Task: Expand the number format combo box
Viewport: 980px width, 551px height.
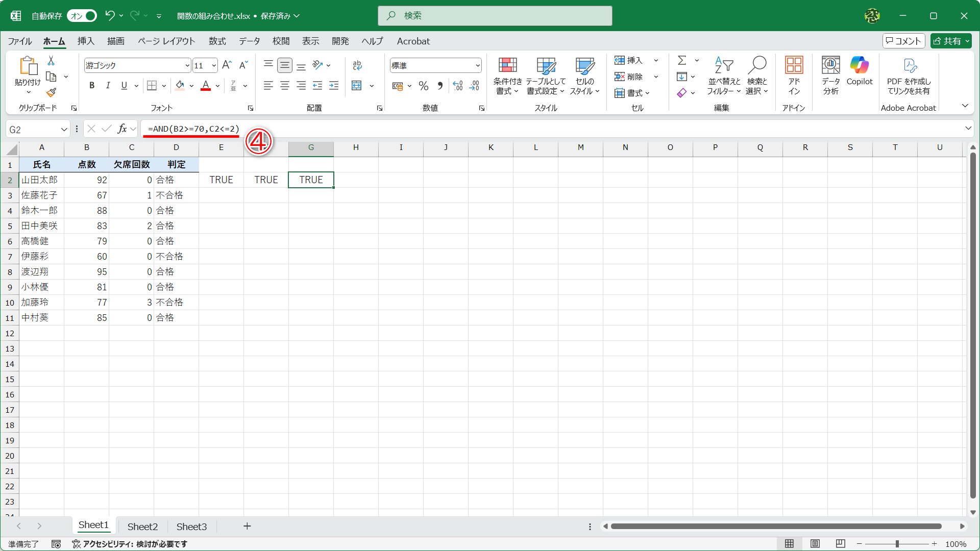Action: 478,66
